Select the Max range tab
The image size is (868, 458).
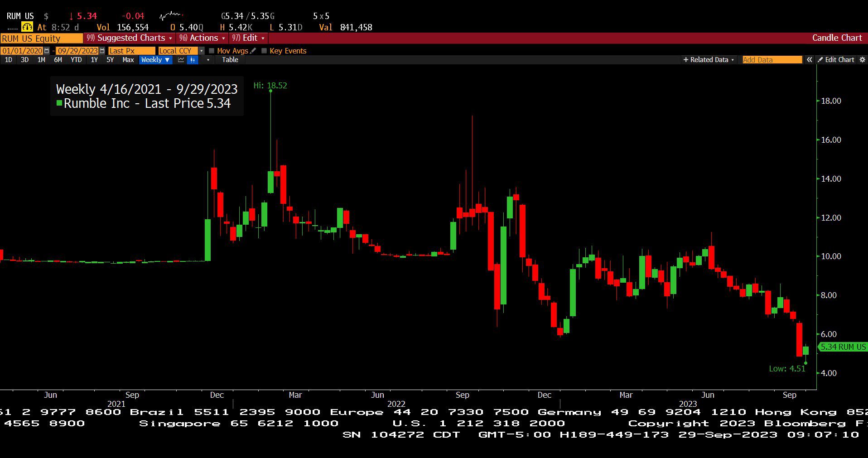click(128, 60)
